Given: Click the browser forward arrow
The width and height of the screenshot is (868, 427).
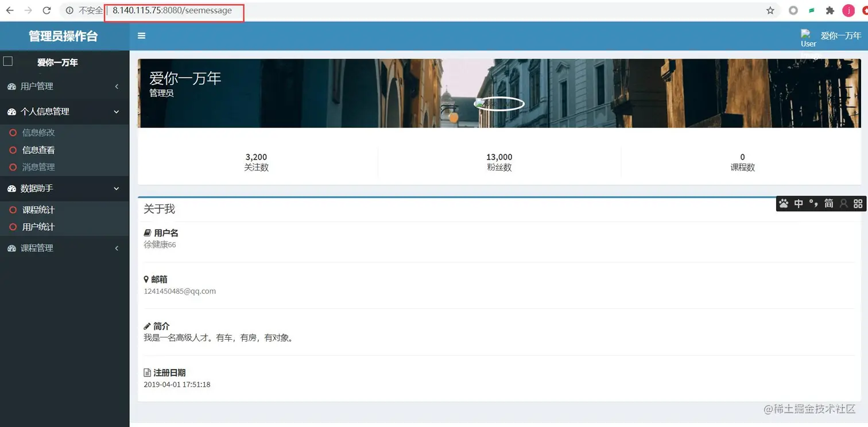Looking at the screenshot, I should click(x=28, y=10).
